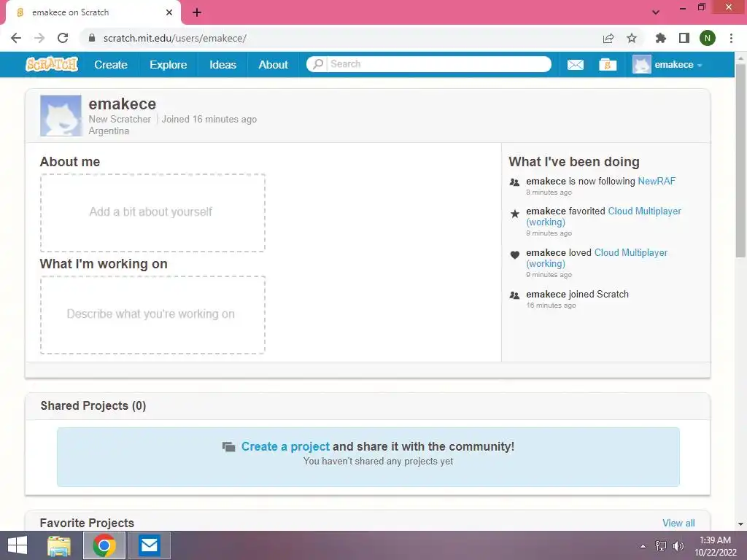Screen dimensions: 747x560
Task: Focus the browser address bar URL
Action: click(175, 38)
